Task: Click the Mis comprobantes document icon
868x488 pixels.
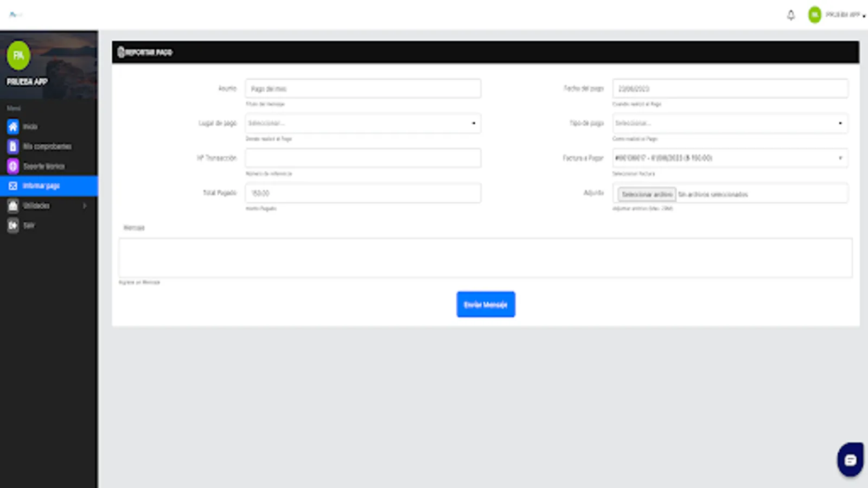Action: (13, 146)
